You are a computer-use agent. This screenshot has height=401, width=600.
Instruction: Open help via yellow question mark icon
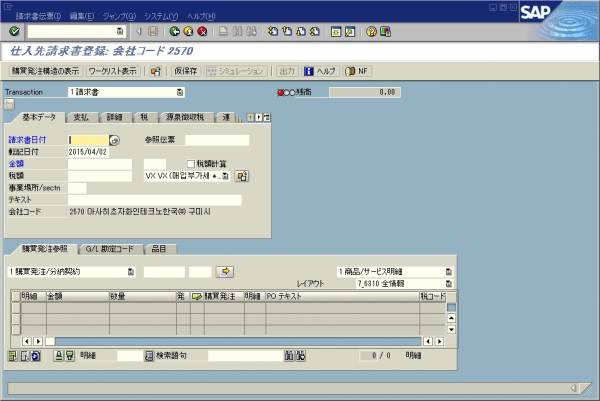click(371, 31)
